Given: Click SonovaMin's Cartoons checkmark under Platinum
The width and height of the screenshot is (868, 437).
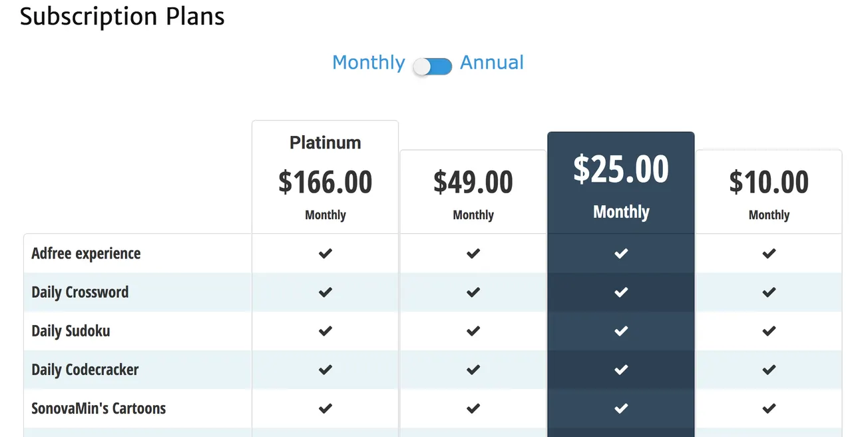Looking at the screenshot, I should (325, 408).
